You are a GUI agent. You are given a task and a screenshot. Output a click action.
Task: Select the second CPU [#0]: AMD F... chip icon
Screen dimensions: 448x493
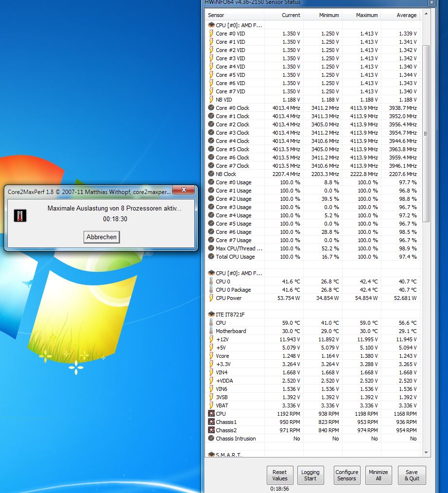(211, 273)
